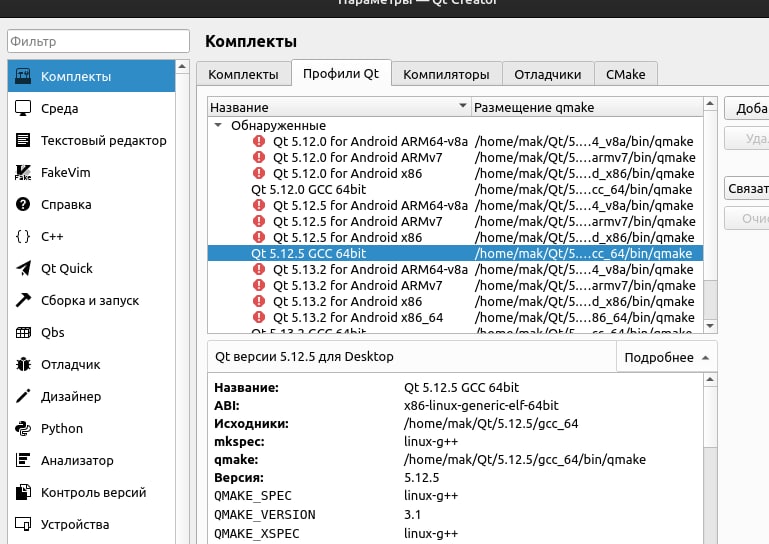Click error icon beside Qt 5.13.2 Android x86_64

259,317
